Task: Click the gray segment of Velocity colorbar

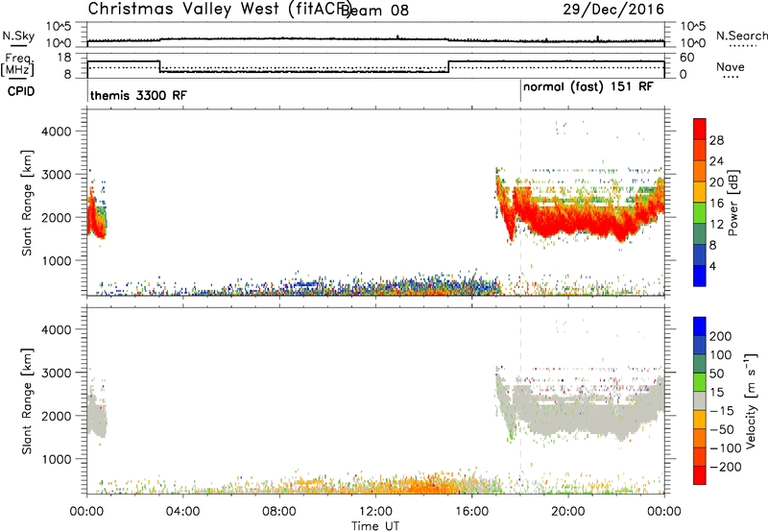Action: pyautogui.click(x=700, y=400)
